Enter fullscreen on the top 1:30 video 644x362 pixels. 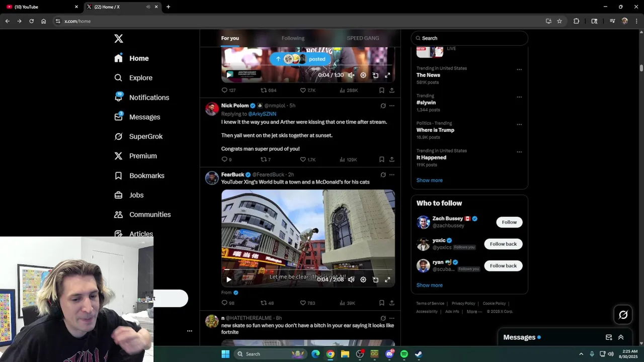pyautogui.click(x=387, y=75)
